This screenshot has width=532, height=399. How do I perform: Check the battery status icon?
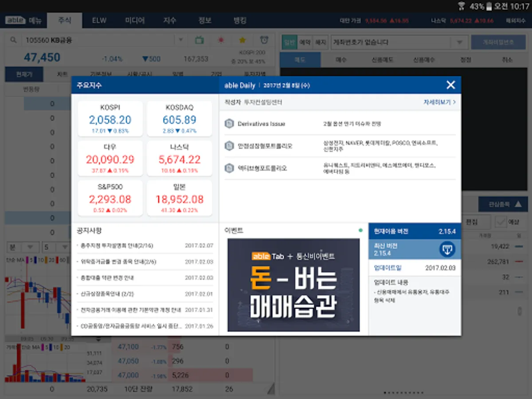489,6
